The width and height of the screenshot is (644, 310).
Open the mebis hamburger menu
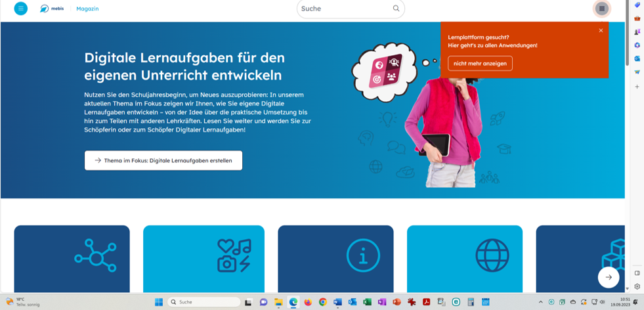pyautogui.click(x=21, y=9)
